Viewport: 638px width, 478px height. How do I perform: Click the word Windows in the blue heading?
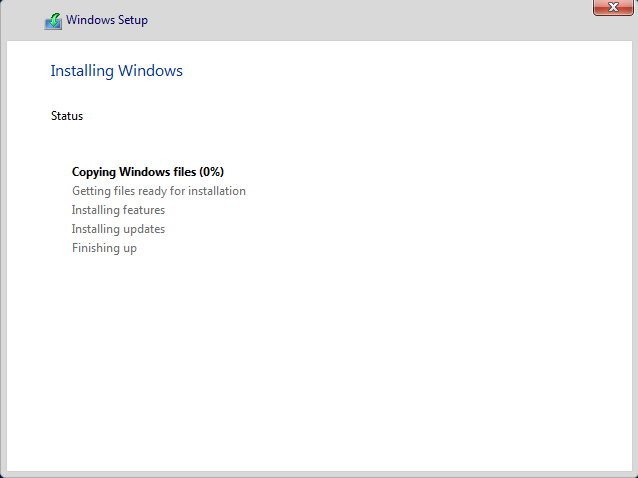click(x=151, y=71)
